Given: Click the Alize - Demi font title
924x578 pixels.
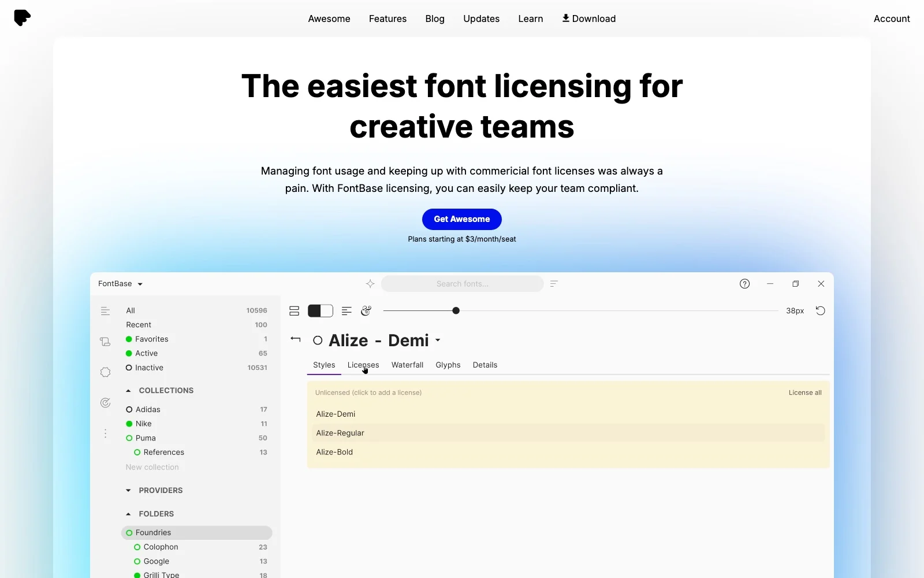Looking at the screenshot, I should pyautogui.click(x=379, y=340).
